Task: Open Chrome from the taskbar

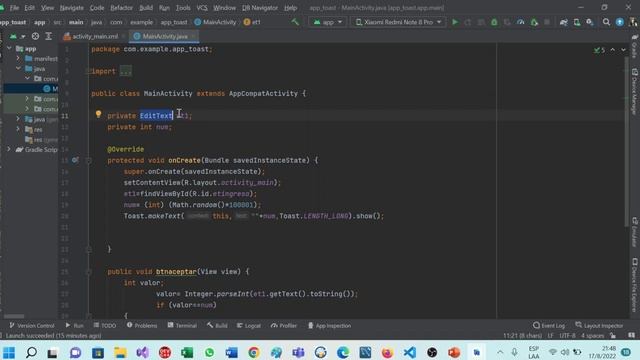Action: [x=253, y=352]
